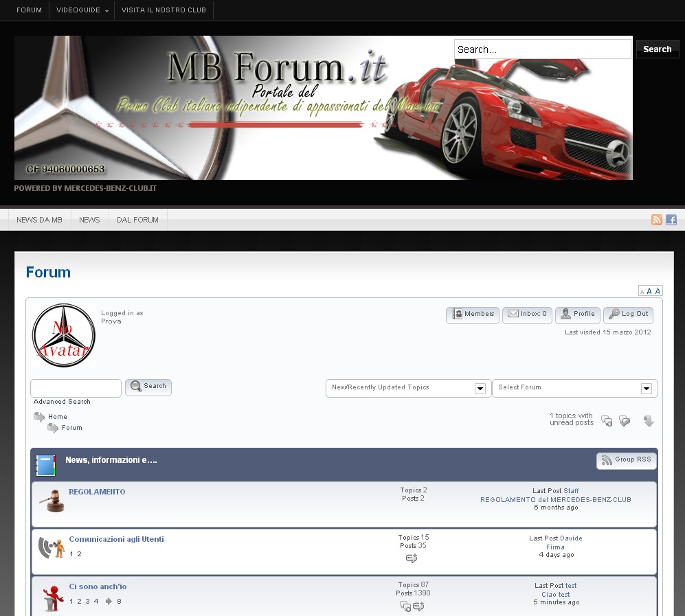Screen dimensions: 685x616
Task: Open the Facebook page icon
Action: (x=671, y=220)
